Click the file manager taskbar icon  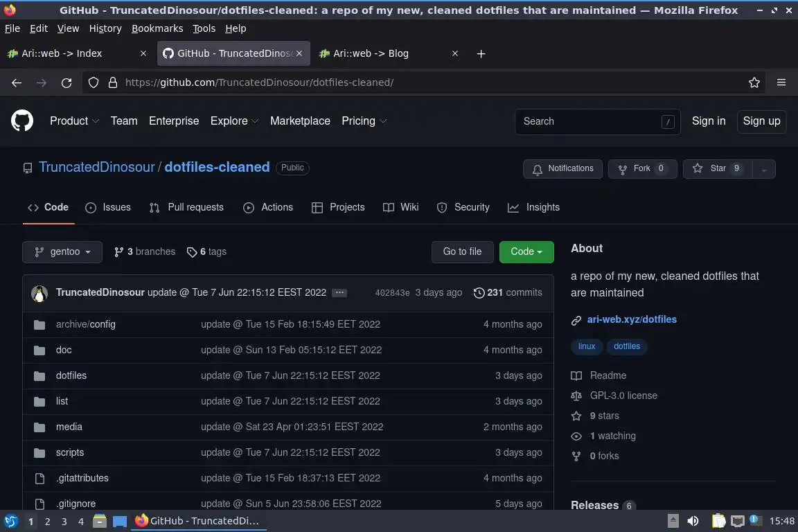pos(100,521)
